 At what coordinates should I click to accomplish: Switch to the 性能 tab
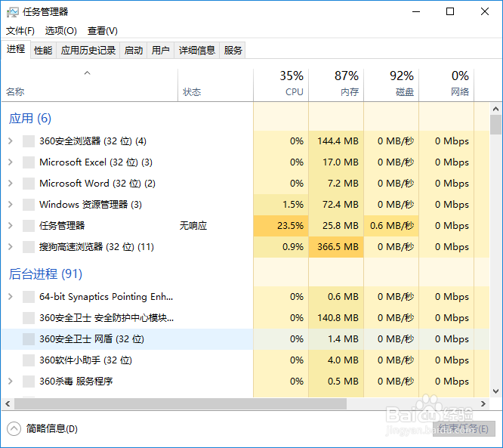tap(43, 51)
